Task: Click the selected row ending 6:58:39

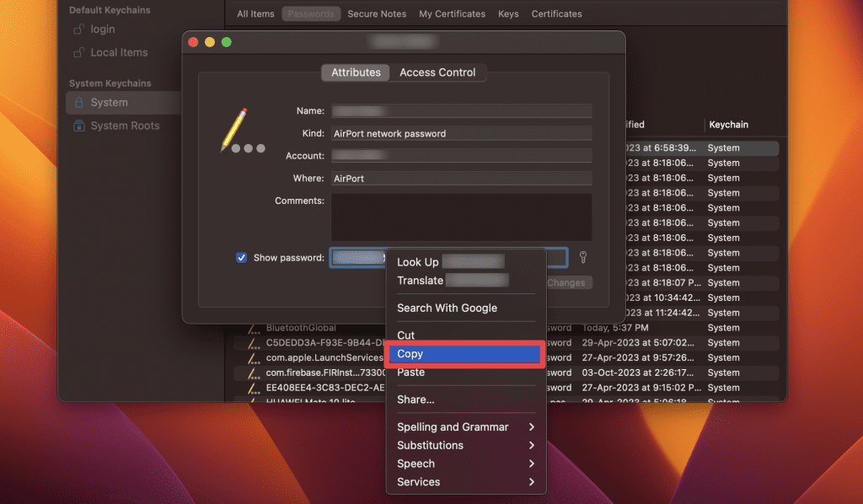Action: pos(702,148)
